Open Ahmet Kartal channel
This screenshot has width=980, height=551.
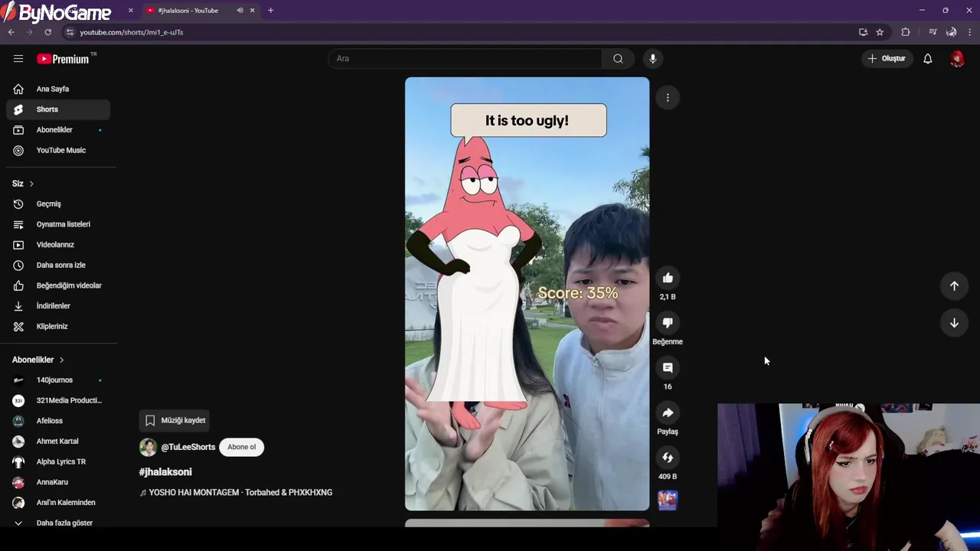click(x=58, y=442)
